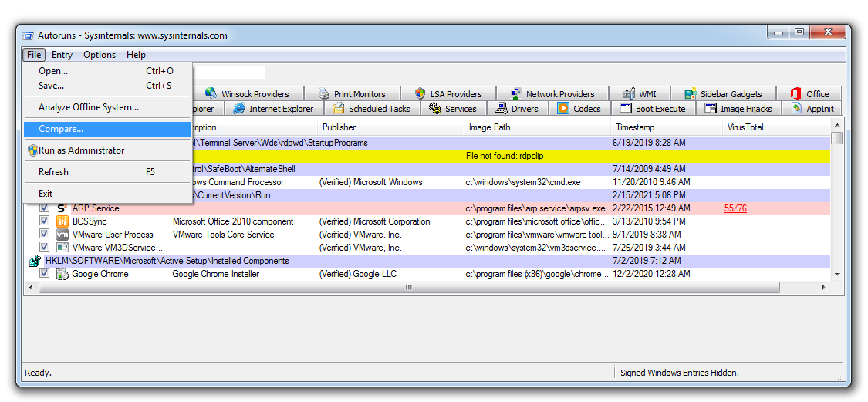Click the 'Ready.' status bar text
Screen dimensions: 868x402
coord(39,373)
